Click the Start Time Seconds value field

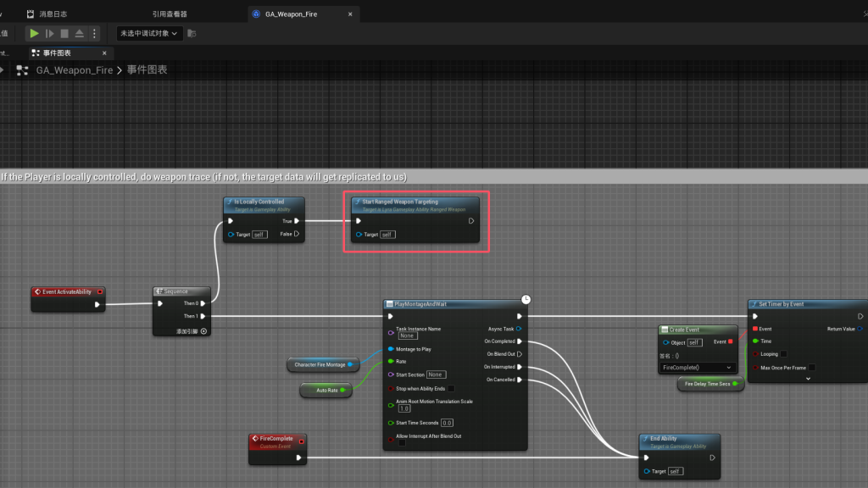point(447,423)
